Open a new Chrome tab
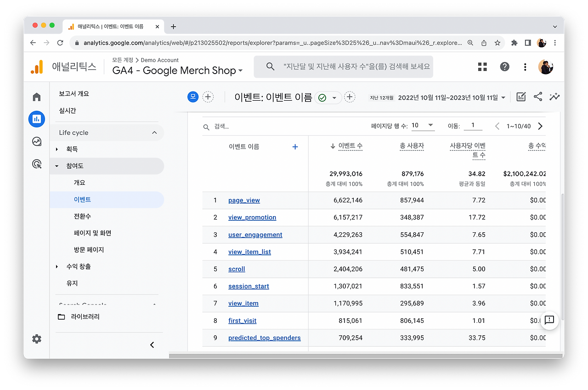The height and width of the screenshot is (390, 588). 173,27
